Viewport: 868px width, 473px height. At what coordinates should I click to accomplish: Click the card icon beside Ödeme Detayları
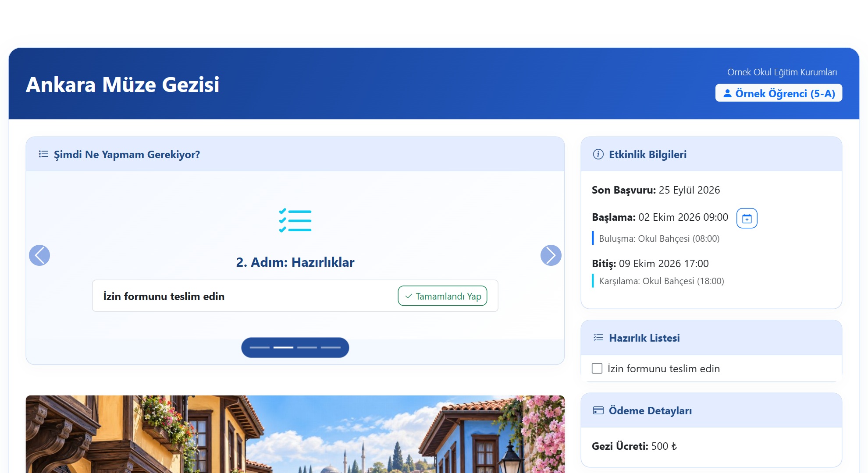598,410
